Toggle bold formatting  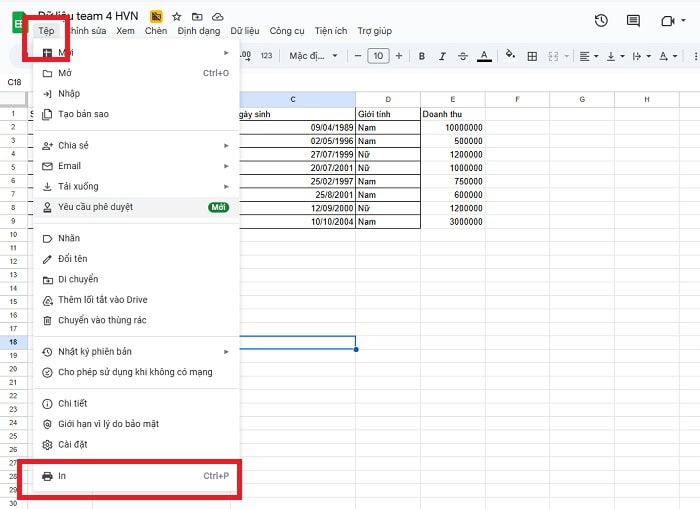[x=422, y=55]
